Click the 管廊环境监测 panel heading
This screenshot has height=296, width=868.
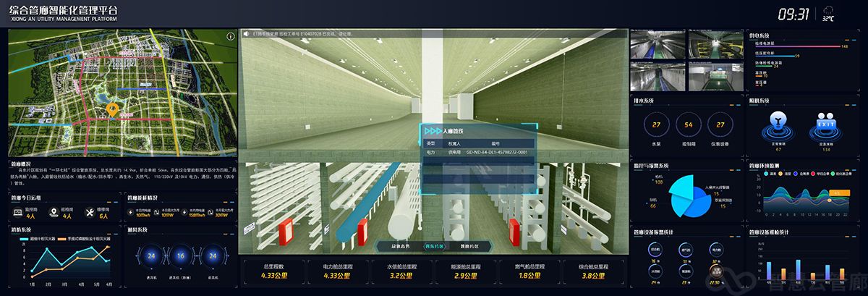pyautogui.click(x=764, y=166)
